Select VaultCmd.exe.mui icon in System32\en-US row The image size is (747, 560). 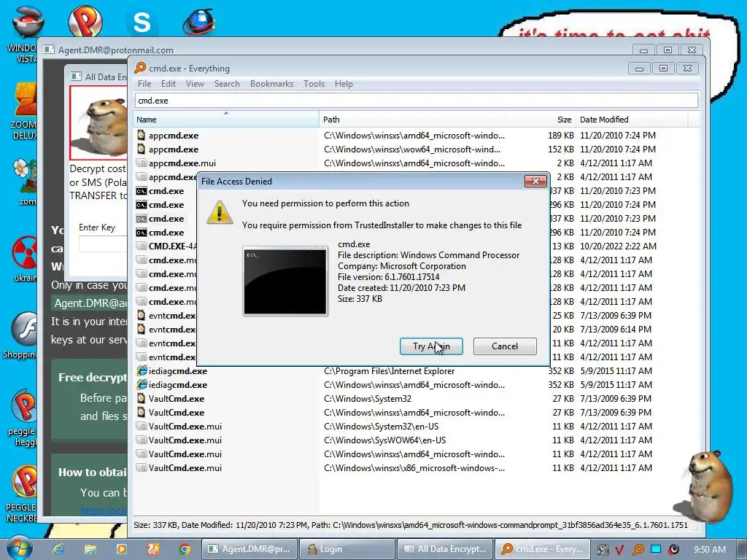(142, 426)
